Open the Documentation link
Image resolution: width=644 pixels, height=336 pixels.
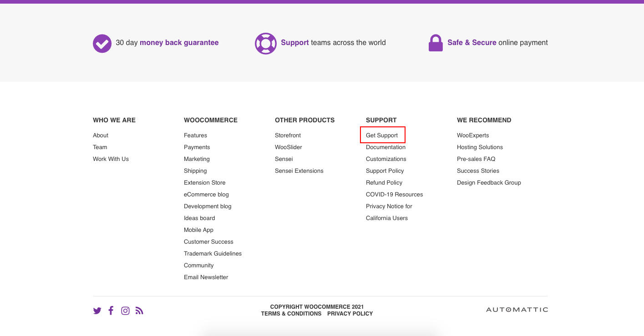click(x=385, y=147)
